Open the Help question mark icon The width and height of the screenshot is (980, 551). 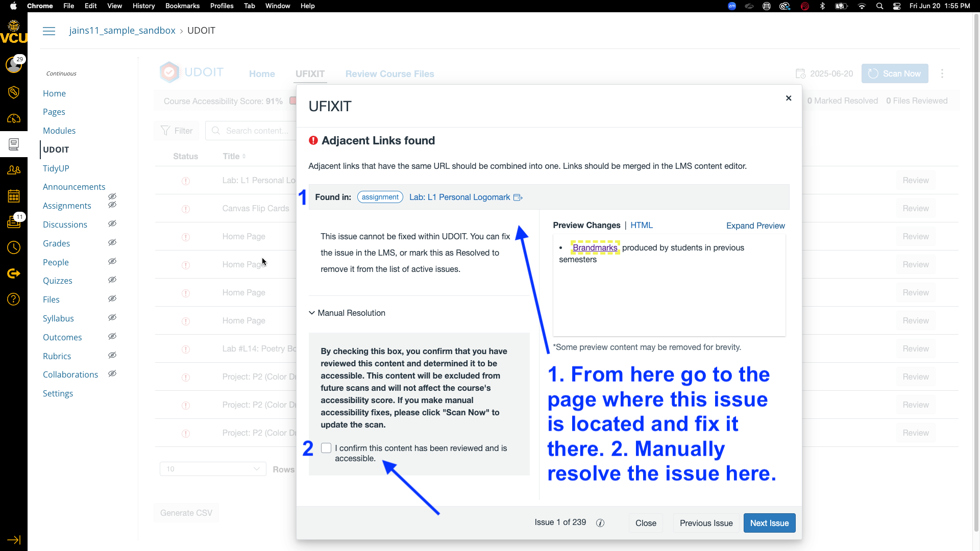click(x=14, y=299)
